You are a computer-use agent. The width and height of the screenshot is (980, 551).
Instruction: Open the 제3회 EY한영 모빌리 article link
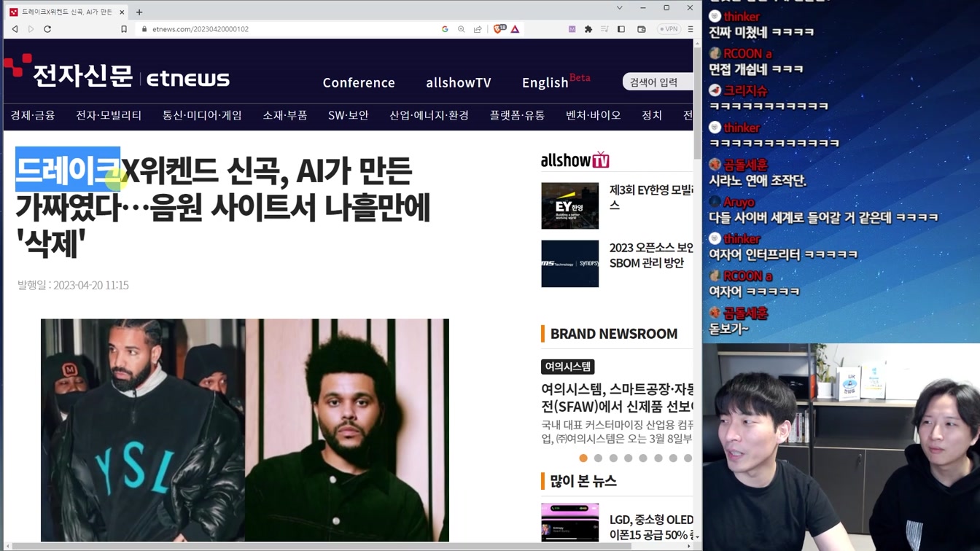pyautogui.click(x=651, y=198)
